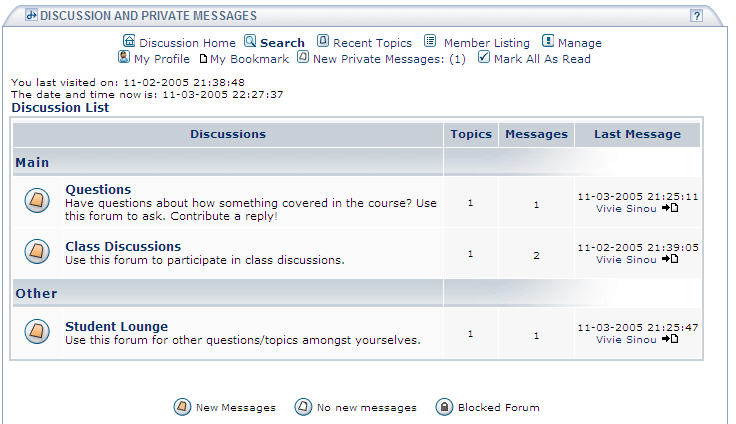Click the Discussion Home house icon
Image resolution: width=736 pixels, height=424 pixels.
click(129, 41)
